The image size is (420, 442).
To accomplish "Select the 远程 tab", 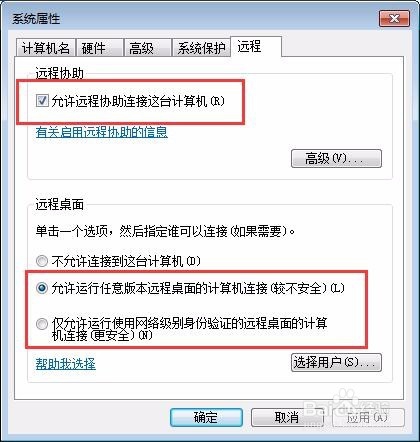I will (256, 47).
